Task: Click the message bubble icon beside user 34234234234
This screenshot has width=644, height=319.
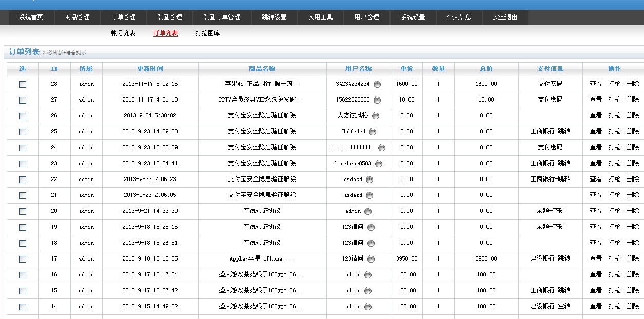Action: 376,84
